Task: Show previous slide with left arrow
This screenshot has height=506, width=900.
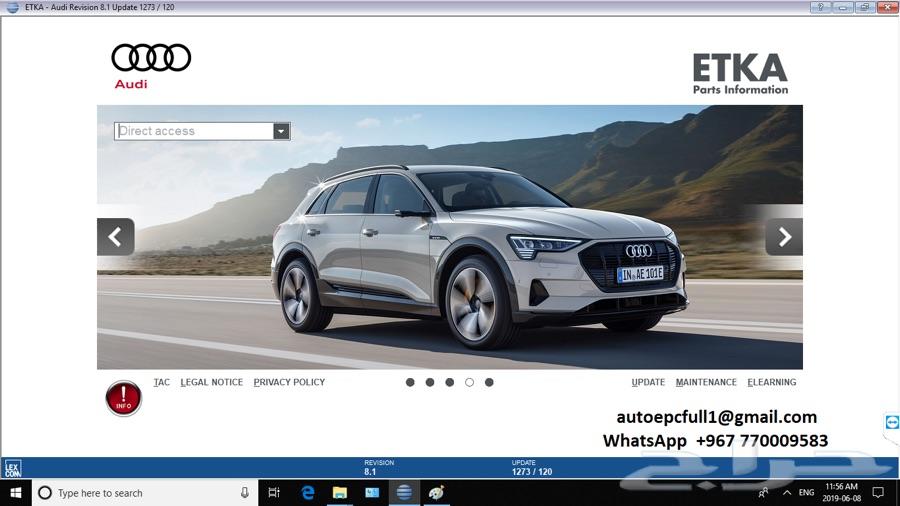Action: [116, 236]
